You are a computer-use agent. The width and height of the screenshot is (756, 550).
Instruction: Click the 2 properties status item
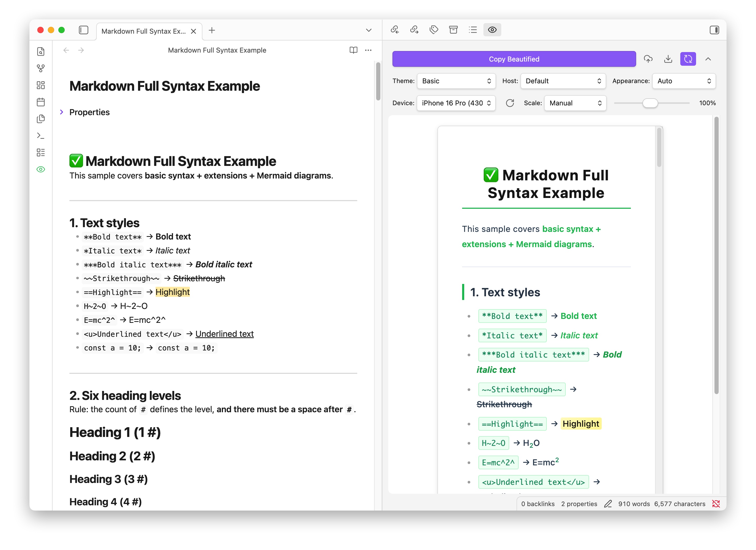[579, 504]
